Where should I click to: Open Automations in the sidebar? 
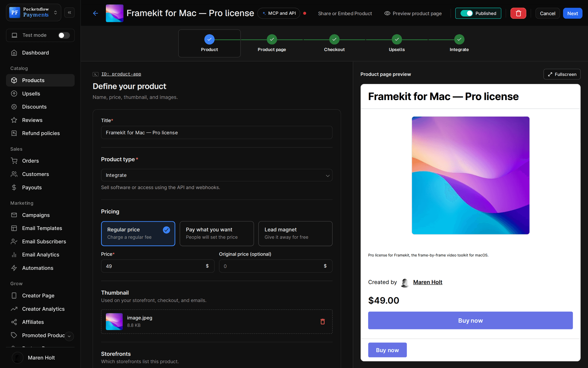point(40,268)
